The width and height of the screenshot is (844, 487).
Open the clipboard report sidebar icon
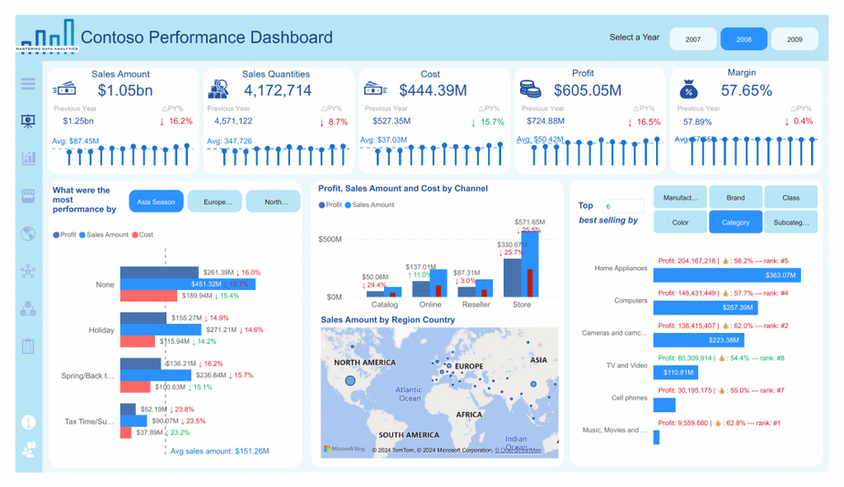pyautogui.click(x=28, y=346)
